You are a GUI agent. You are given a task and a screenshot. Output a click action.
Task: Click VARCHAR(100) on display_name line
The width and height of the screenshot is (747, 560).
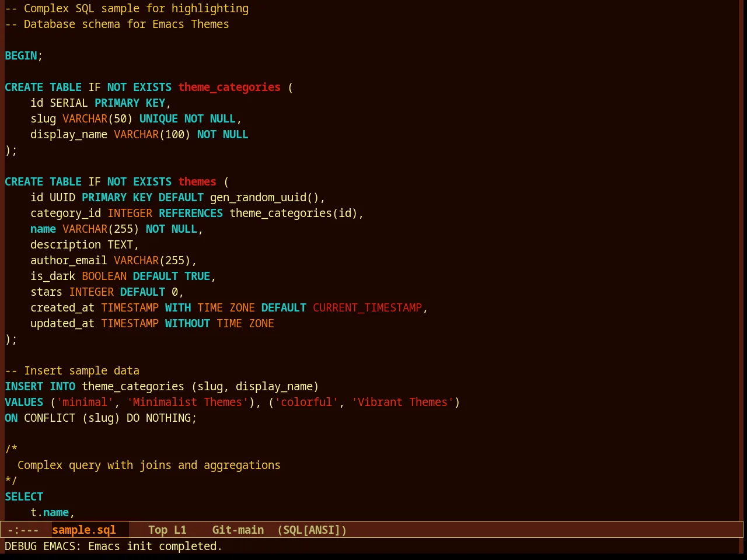[x=152, y=134]
